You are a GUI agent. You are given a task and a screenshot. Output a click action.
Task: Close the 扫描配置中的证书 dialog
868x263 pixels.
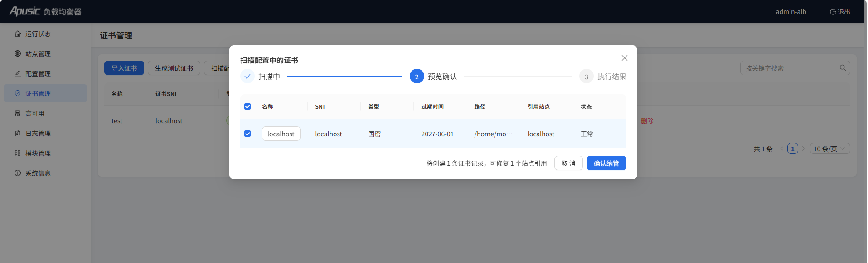(625, 58)
